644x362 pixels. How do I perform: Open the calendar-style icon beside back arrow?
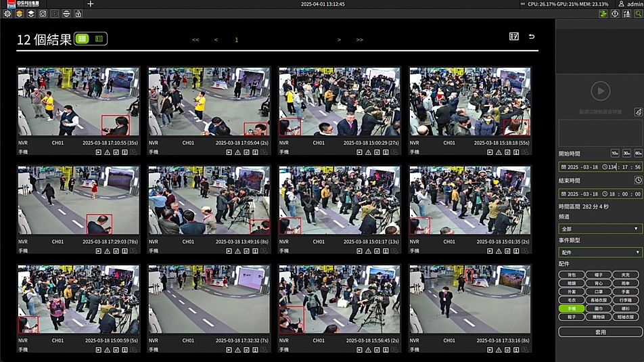(x=514, y=37)
